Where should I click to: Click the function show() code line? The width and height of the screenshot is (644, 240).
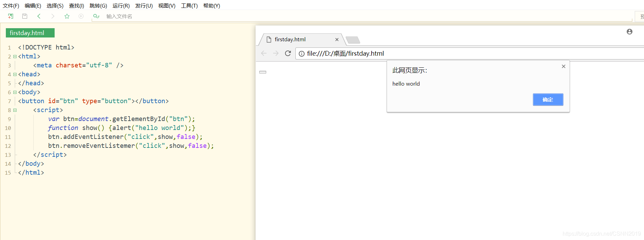[122, 128]
